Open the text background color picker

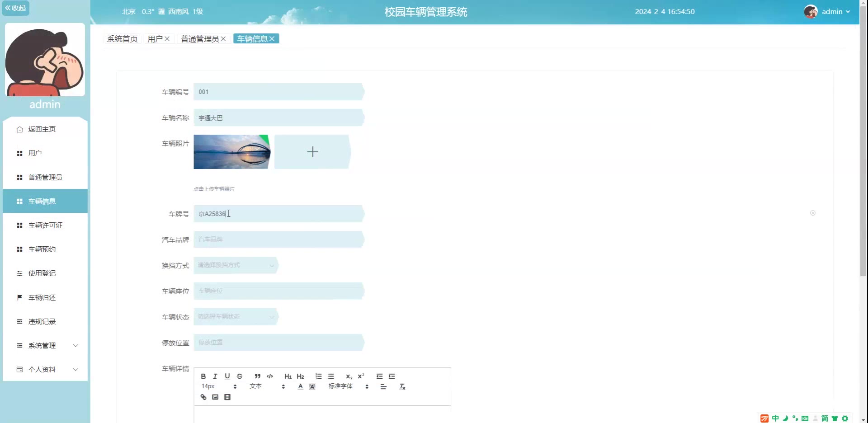312,386
